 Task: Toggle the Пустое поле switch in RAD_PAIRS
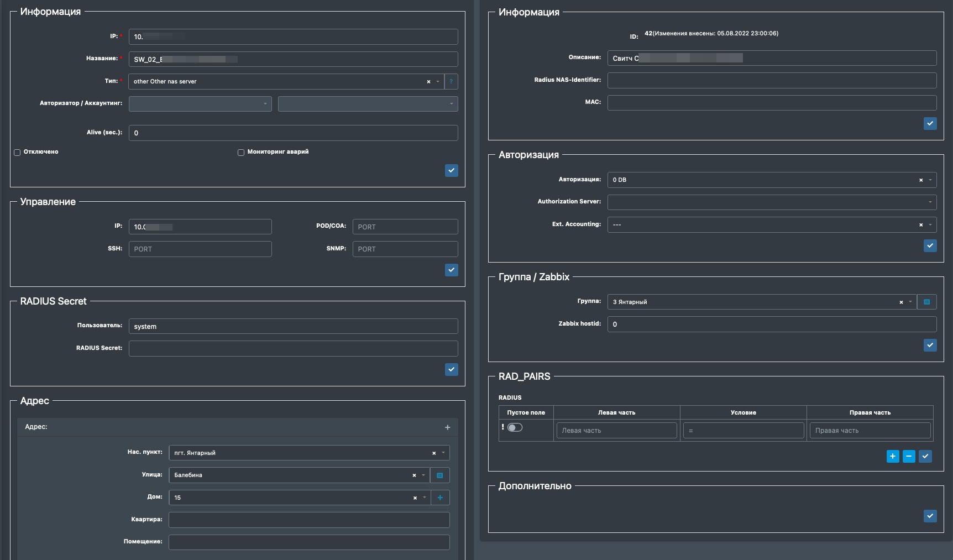pos(515,427)
